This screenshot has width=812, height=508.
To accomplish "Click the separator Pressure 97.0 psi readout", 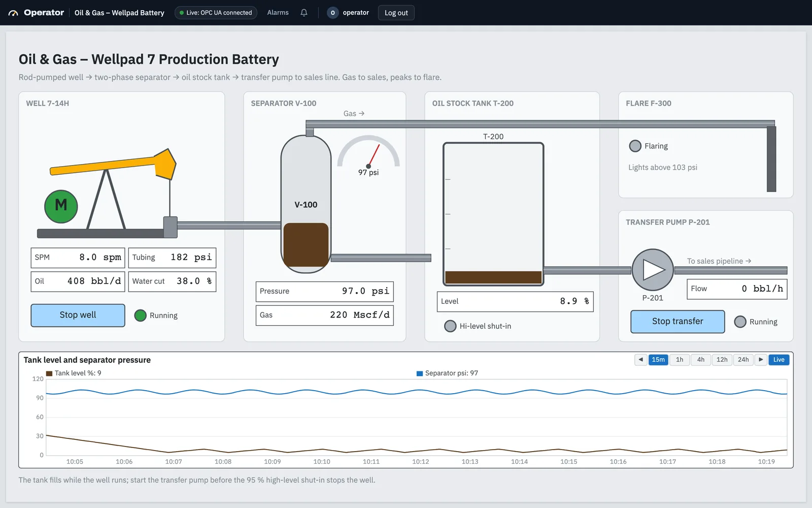I will click(x=325, y=292).
